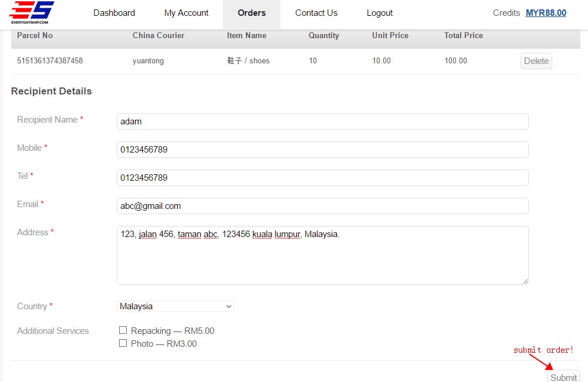This screenshot has height=382, width=588.
Task: Expand the Country dropdown
Action: [x=175, y=306]
